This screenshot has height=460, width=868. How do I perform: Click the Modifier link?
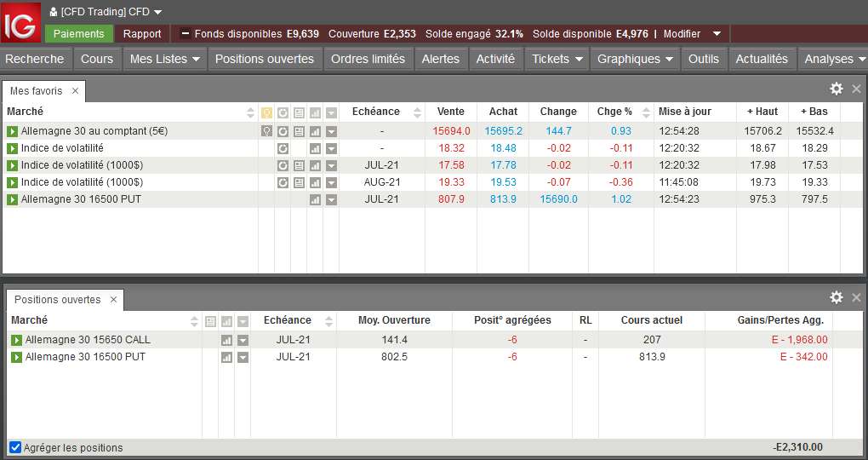(x=682, y=34)
